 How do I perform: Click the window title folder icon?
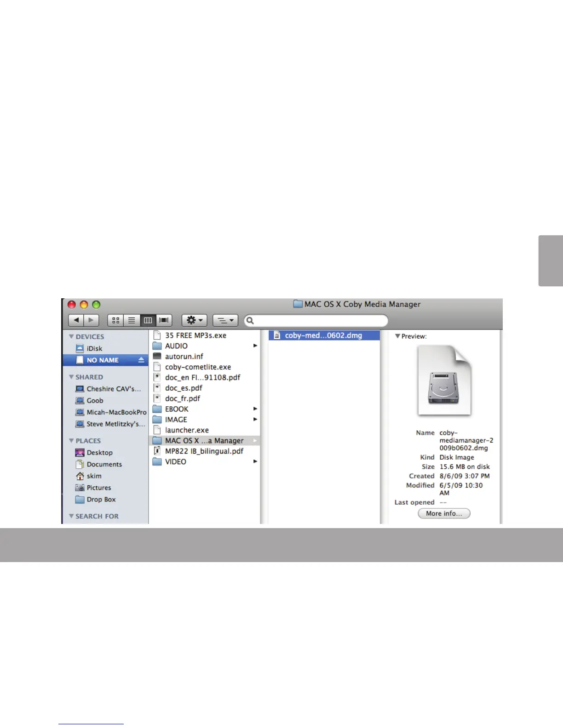(298, 304)
